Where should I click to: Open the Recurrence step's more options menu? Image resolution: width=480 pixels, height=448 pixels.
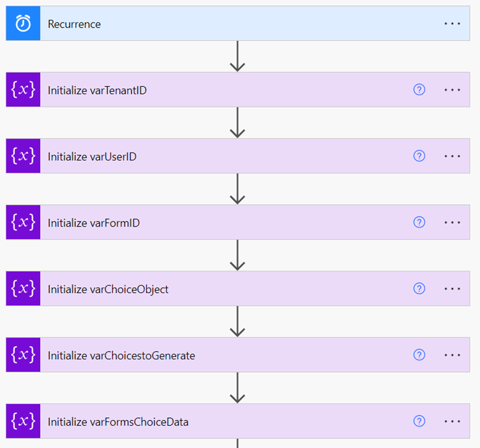click(452, 24)
